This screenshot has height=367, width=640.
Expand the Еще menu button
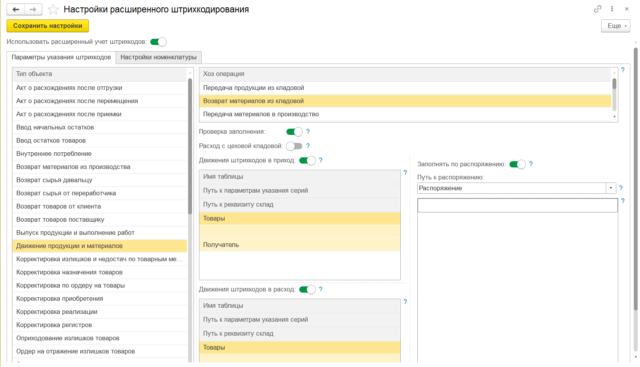[616, 26]
